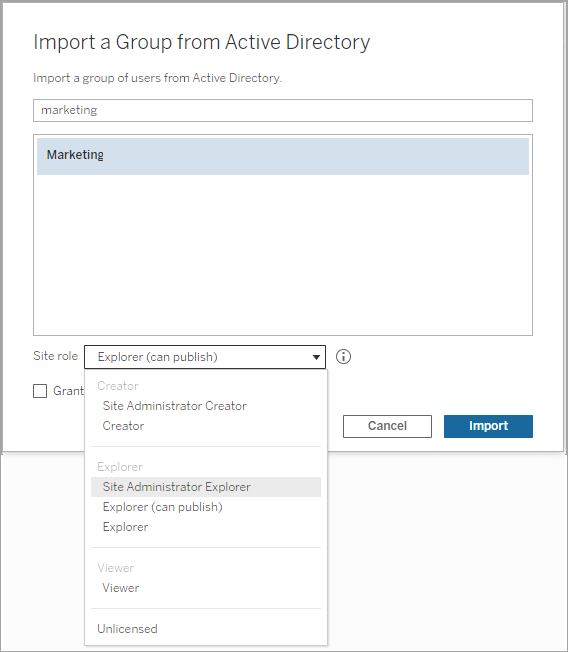Image resolution: width=568 pixels, height=652 pixels.
Task: Click the marketing search input field
Action: [x=283, y=110]
